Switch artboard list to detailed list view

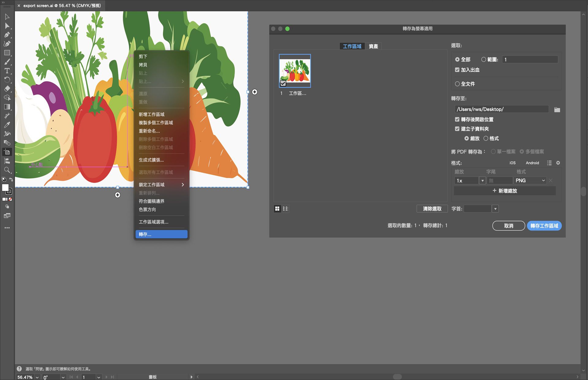(x=285, y=209)
